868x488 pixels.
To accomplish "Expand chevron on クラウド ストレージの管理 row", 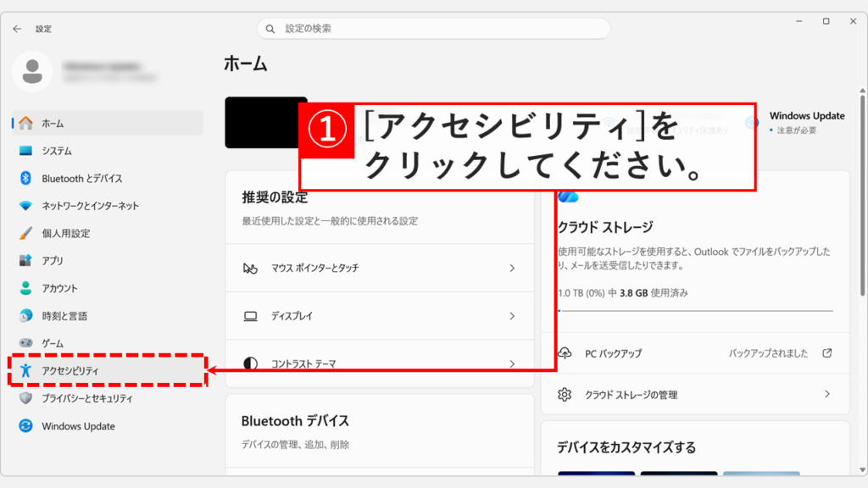I will tap(827, 395).
